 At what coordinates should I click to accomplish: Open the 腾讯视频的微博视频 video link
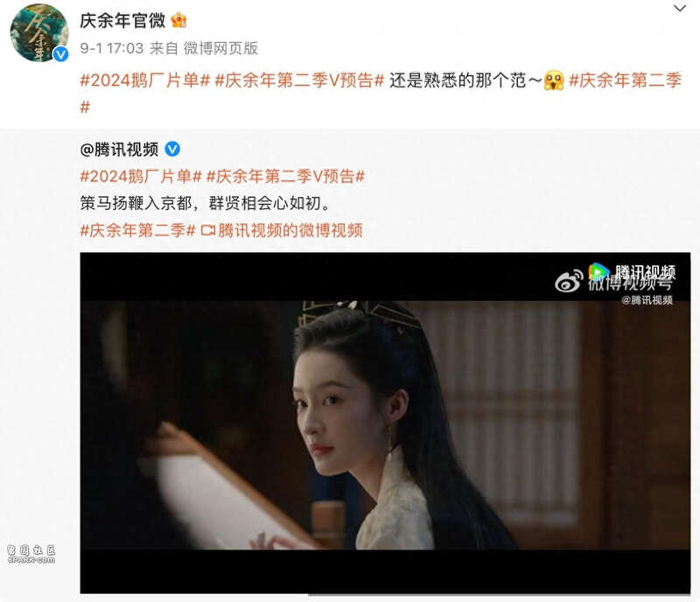(290, 230)
